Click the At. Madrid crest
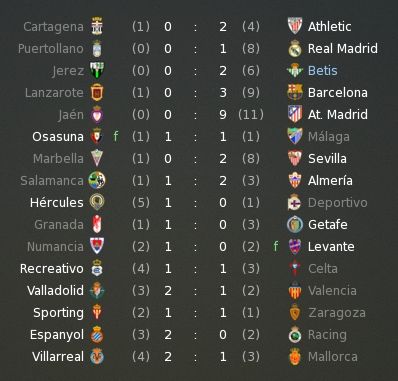This screenshot has width=398, height=381. point(295,114)
